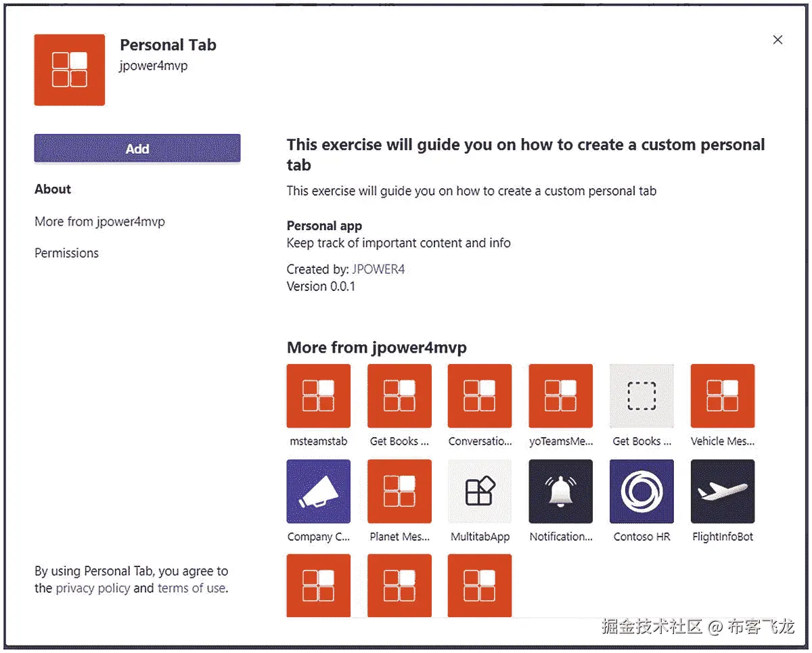Open the JPOWER4 creator link
812x653 pixels.
(378, 269)
